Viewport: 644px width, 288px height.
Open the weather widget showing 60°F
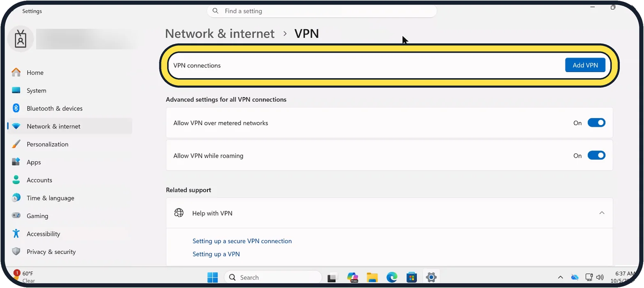pyautogui.click(x=24, y=276)
